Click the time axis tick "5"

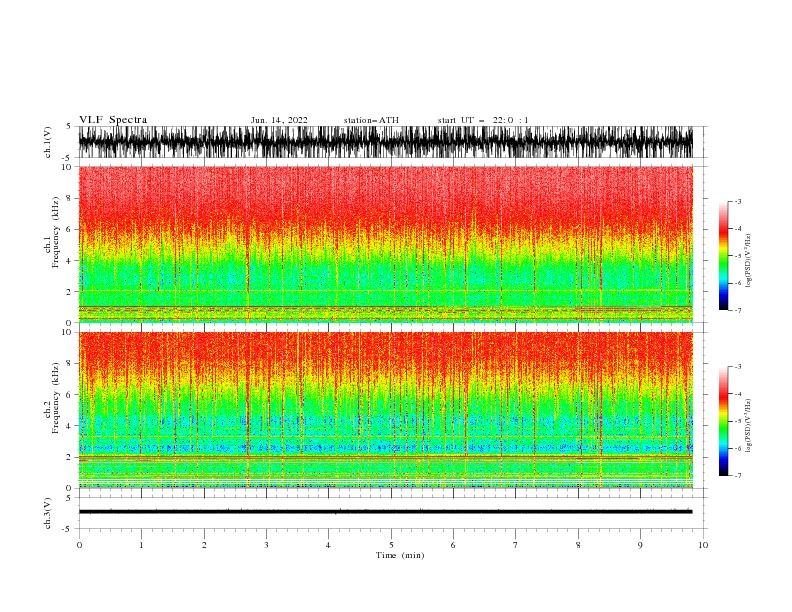pos(391,545)
